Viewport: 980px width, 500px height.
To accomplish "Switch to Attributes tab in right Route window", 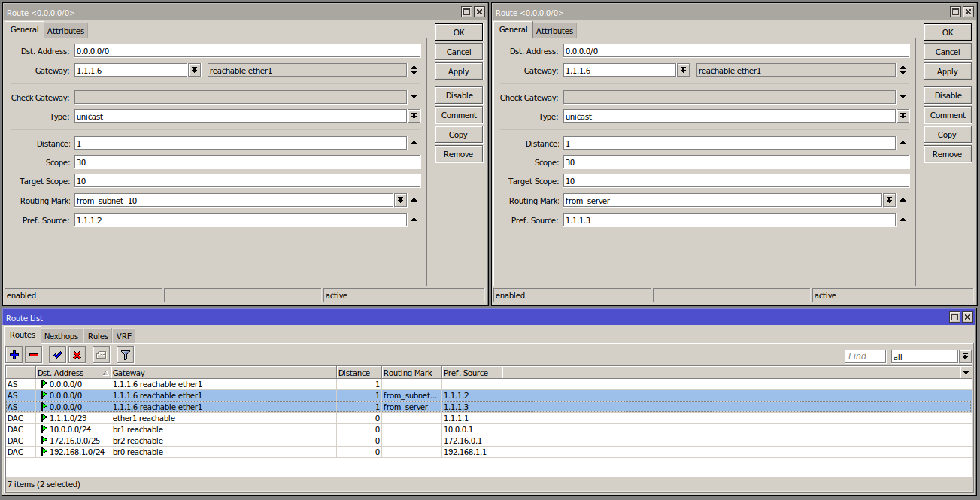I will coord(554,31).
